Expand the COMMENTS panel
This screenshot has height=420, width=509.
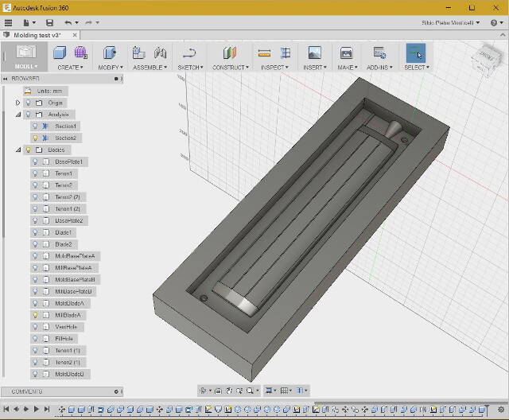[x=116, y=392]
